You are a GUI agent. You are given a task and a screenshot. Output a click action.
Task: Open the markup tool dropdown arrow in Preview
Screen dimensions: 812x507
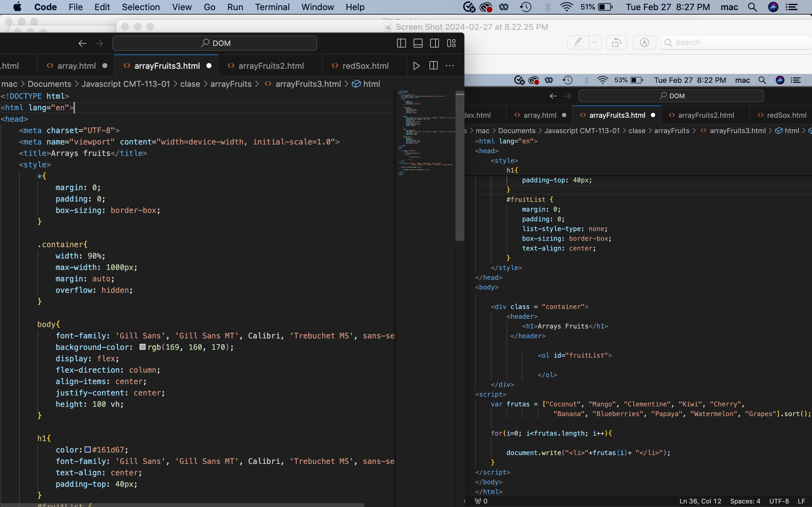[595, 42]
